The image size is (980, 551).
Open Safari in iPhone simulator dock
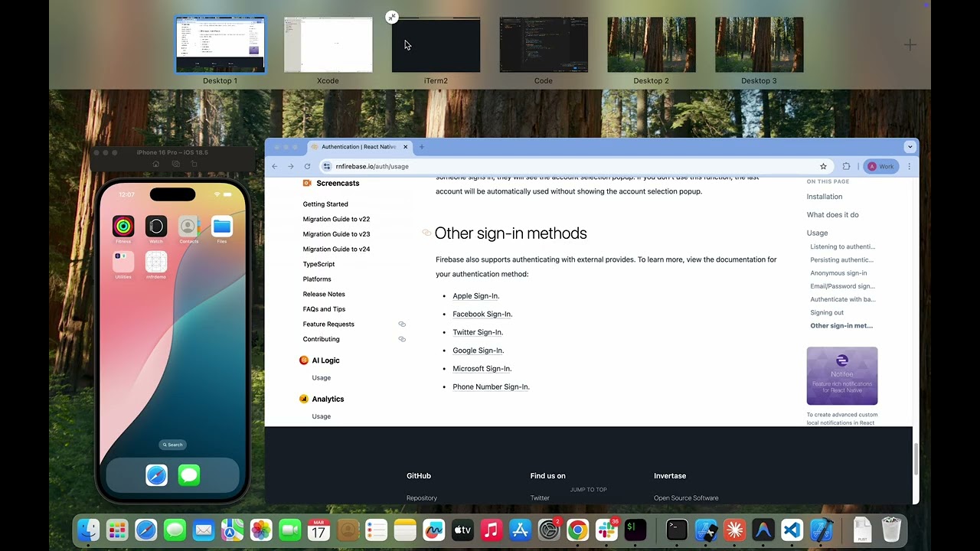point(156,475)
